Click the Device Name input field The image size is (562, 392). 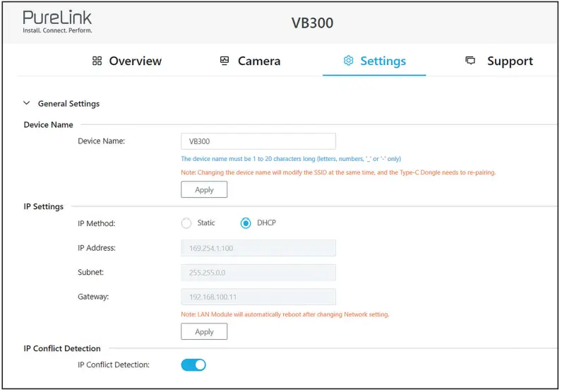(x=258, y=141)
